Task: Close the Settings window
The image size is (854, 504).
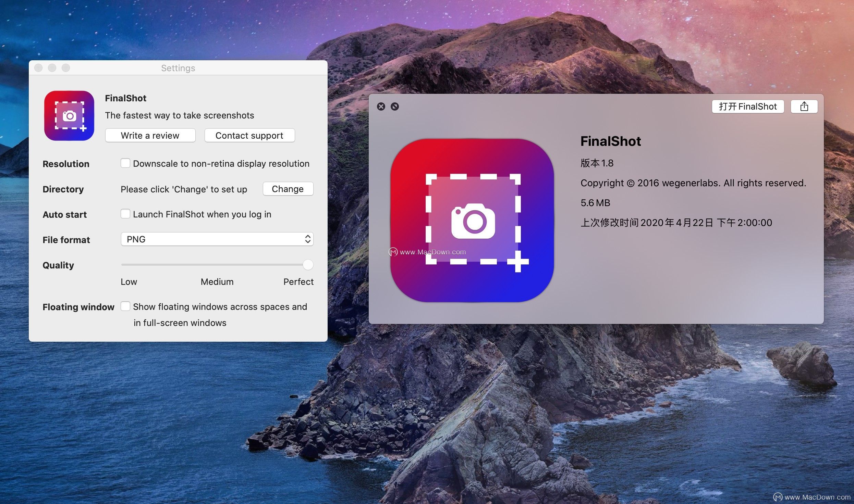Action: pos(38,68)
